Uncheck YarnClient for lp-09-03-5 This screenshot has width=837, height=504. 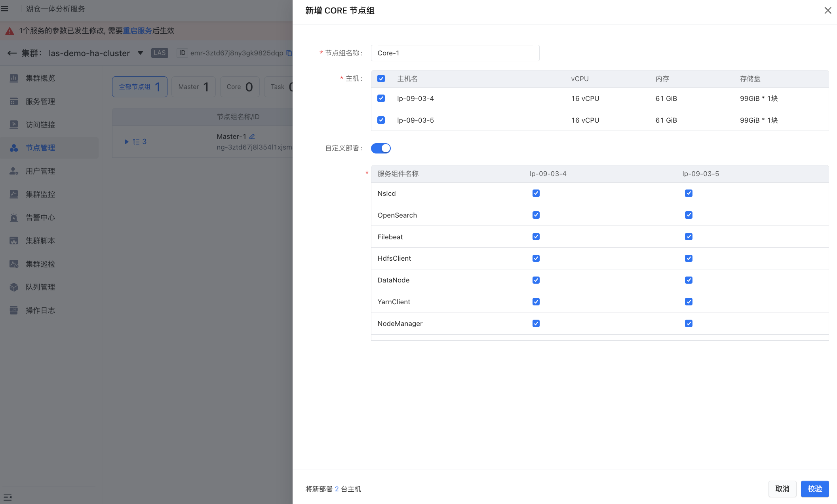click(x=689, y=302)
